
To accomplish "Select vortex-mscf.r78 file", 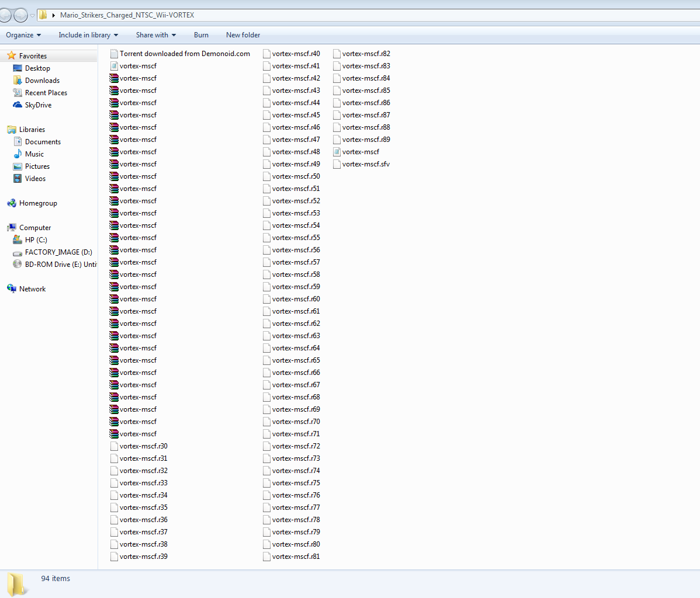I will [x=296, y=520].
